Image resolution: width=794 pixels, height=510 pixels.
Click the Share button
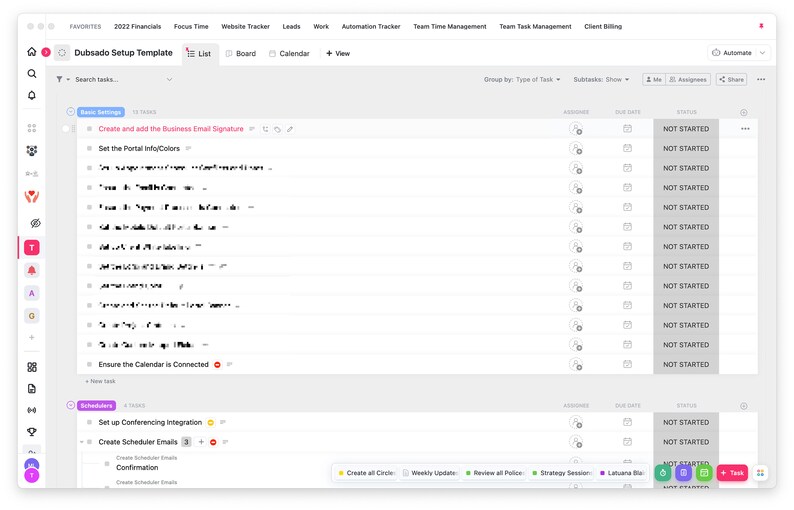click(731, 80)
